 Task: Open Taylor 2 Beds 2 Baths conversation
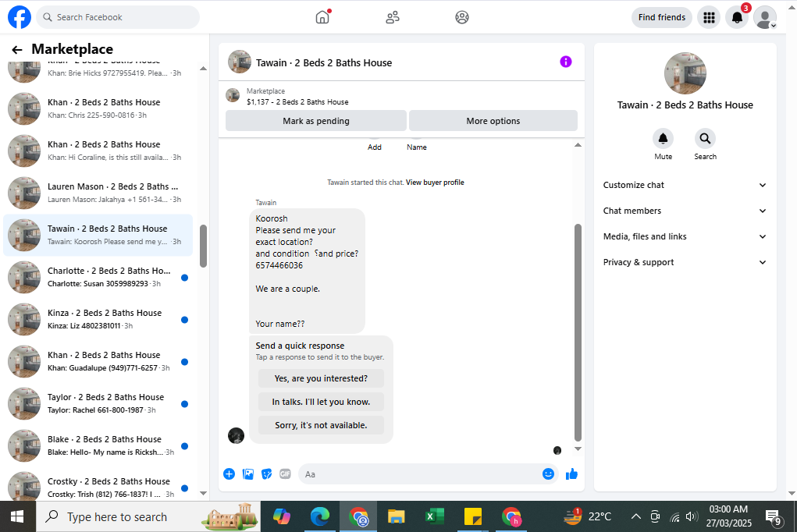(x=98, y=403)
